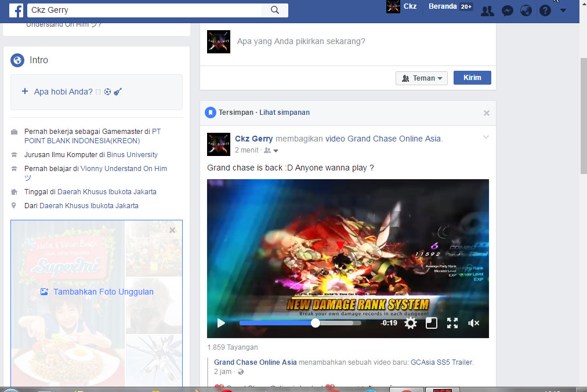The height and width of the screenshot is (392, 587).
Task: Play the Grand Chase video
Action: (221, 323)
